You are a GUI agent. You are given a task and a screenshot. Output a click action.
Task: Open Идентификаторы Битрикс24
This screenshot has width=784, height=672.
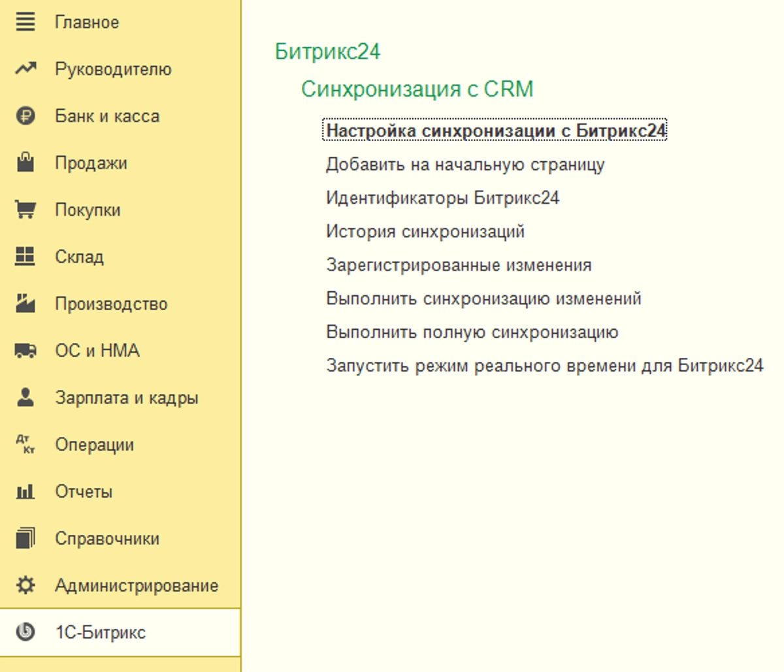(442, 198)
